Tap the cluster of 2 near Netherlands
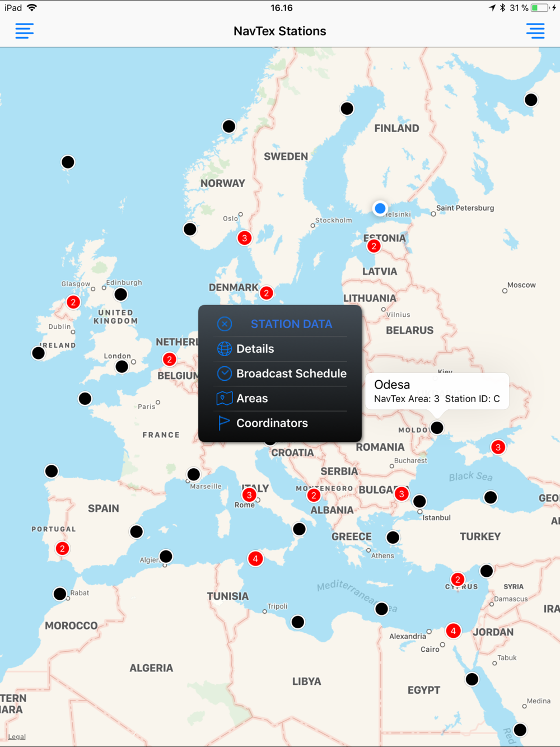This screenshot has width=560, height=747. 169,360
